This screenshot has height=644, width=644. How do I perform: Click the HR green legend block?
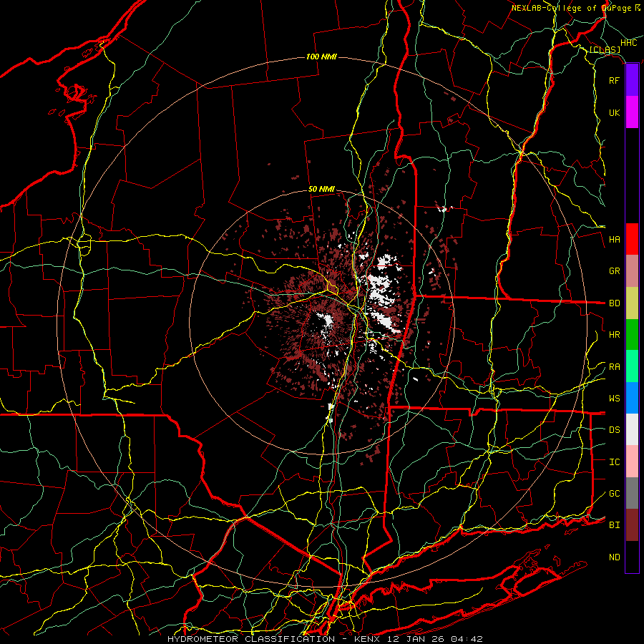(x=632, y=335)
